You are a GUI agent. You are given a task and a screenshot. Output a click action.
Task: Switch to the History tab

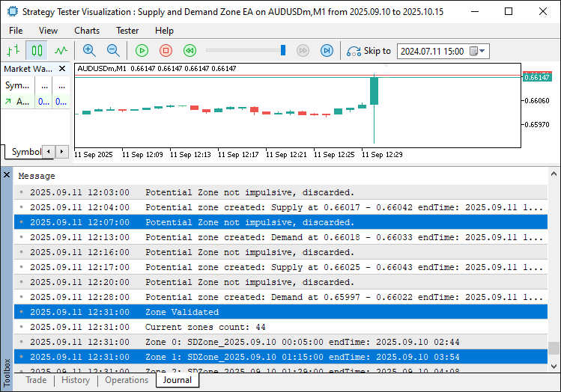click(76, 380)
